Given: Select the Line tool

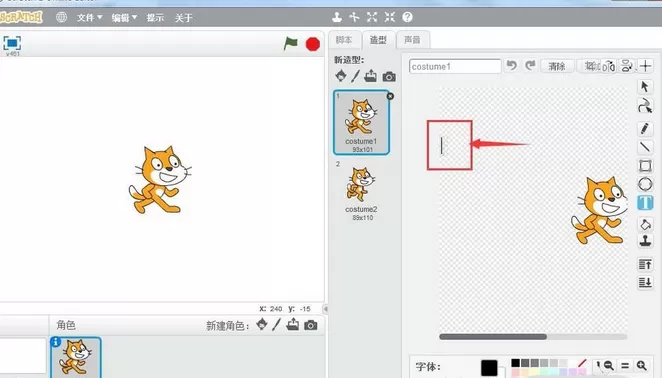Looking at the screenshot, I should [645, 147].
